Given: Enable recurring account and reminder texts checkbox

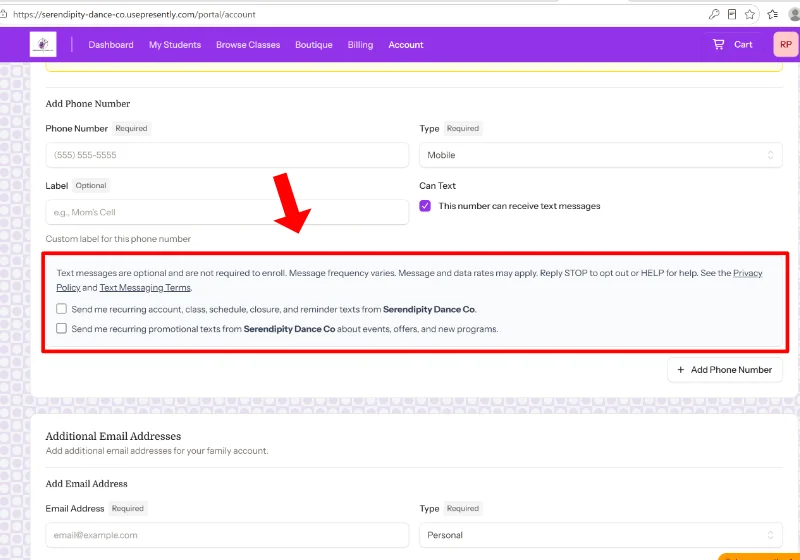Looking at the screenshot, I should (x=61, y=309).
